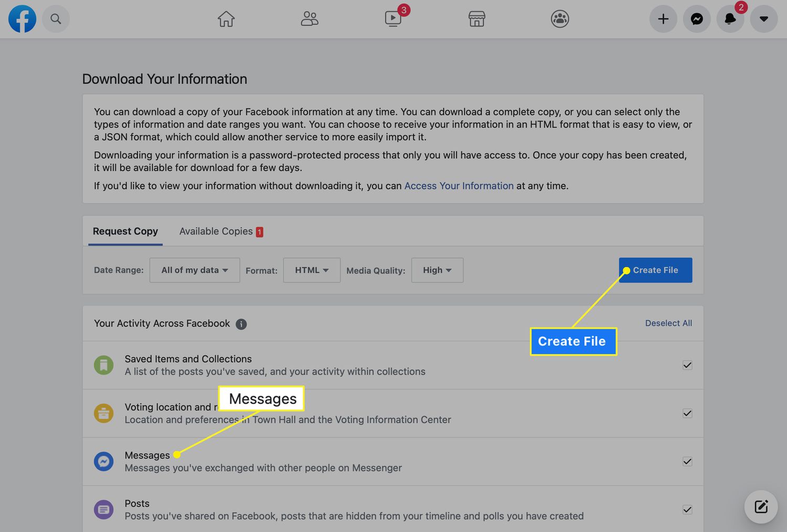Click the blue Create File button
This screenshot has width=787, height=532.
655,270
